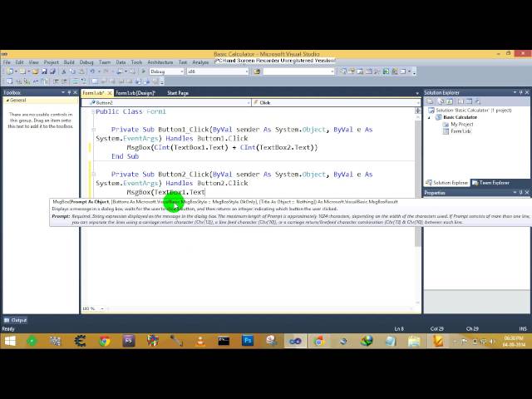Open the Debug menu
This screenshot has height=399, width=532.
click(86, 62)
